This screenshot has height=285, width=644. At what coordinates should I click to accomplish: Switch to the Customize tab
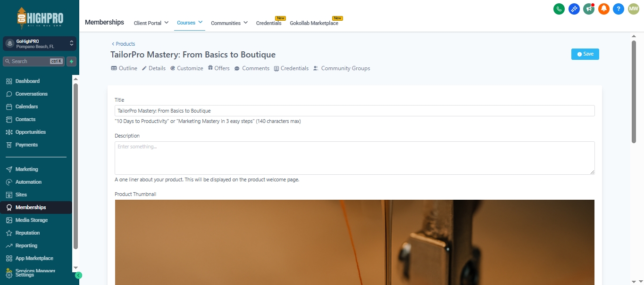pyautogui.click(x=187, y=68)
